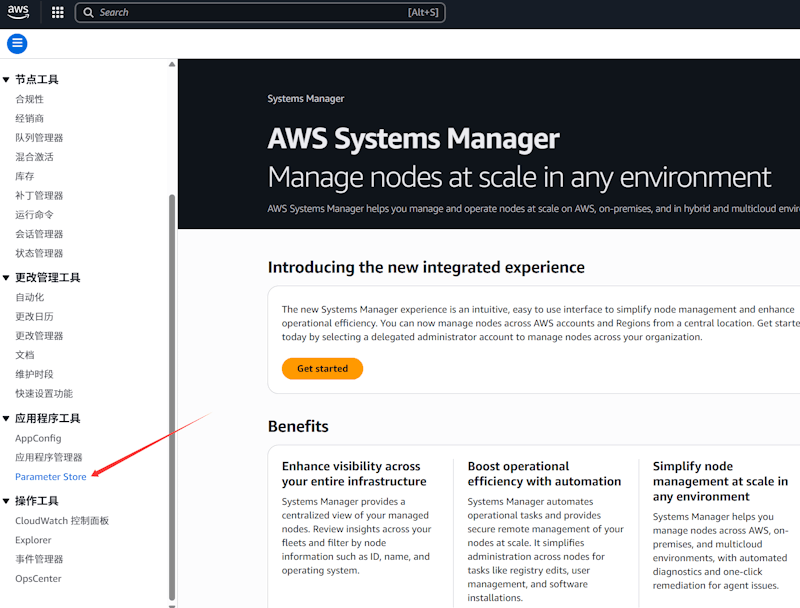800x608 pixels.
Task: Select 补丁管理器 in navigation
Action: pos(39,195)
